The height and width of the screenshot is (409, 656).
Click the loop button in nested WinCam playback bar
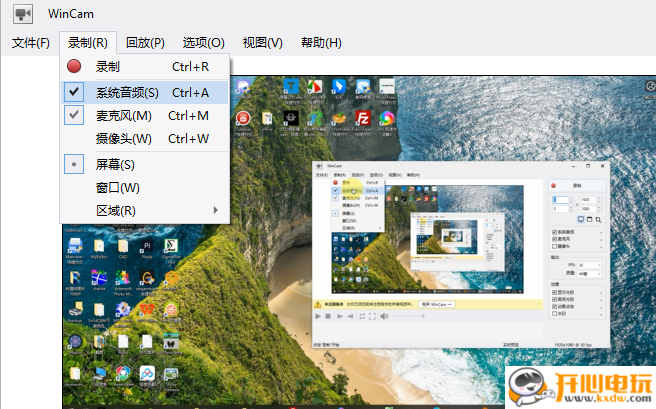pos(362,316)
